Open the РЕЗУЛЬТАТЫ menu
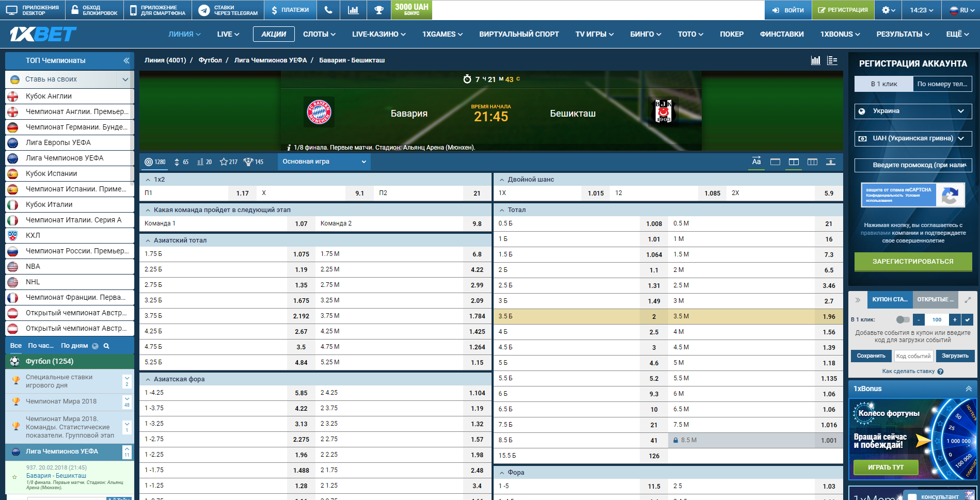980x500 pixels. (903, 34)
